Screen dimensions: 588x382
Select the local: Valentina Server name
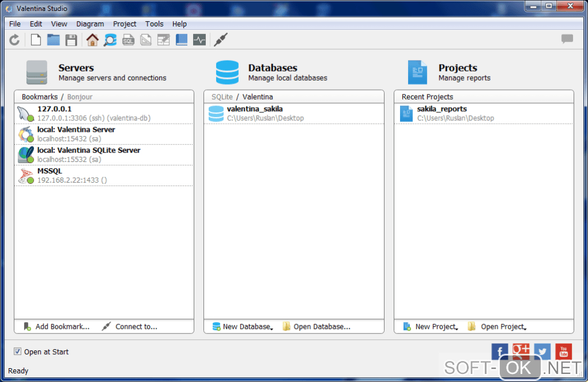pyautogui.click(x=76, y=130)
